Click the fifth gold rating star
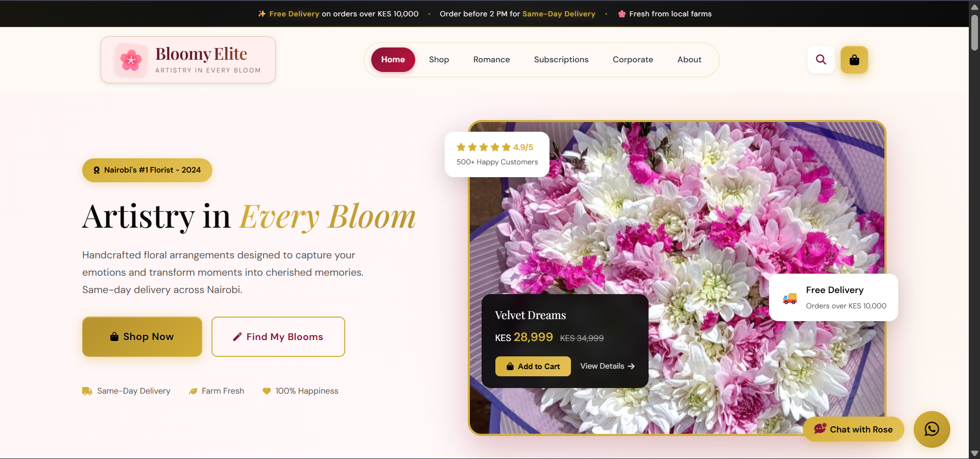This screenshot has height=459, width=980. tap(506, 147)
